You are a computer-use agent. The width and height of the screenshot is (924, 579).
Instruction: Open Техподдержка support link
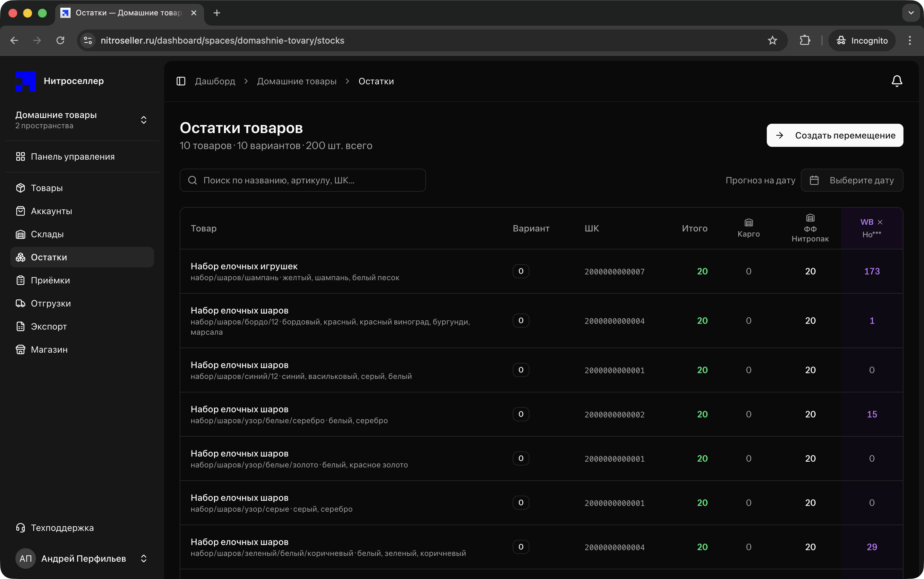[x=62, y=528]
